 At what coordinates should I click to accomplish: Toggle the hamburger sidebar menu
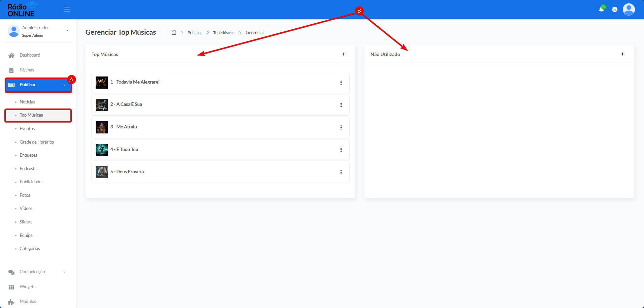tap(67, 9)
